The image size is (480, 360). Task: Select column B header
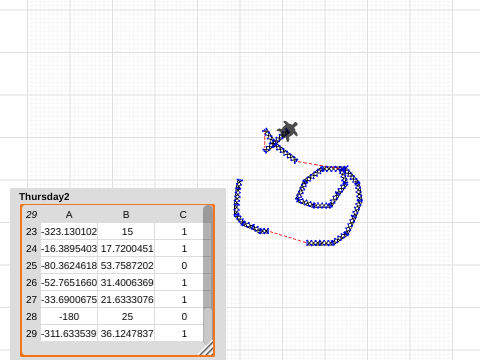pos(126,215)
